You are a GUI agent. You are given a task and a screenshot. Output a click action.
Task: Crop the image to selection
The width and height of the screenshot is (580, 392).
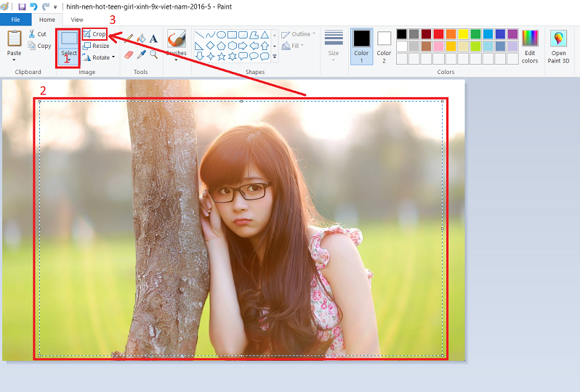(x=94, y=34)
